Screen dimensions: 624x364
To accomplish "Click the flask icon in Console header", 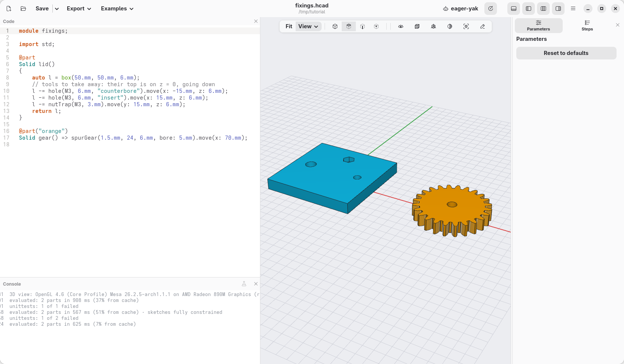I will pyautogui.click(x=244, y=284).
